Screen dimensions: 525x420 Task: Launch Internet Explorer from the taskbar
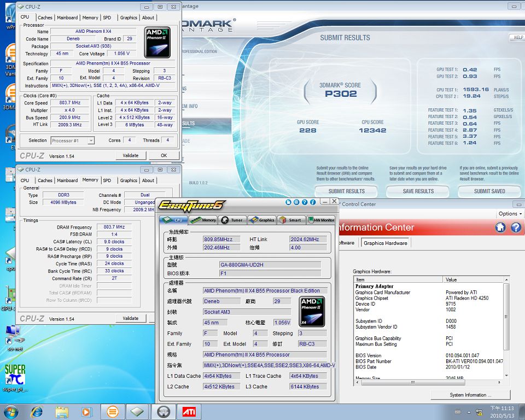[x=37, y=412]
